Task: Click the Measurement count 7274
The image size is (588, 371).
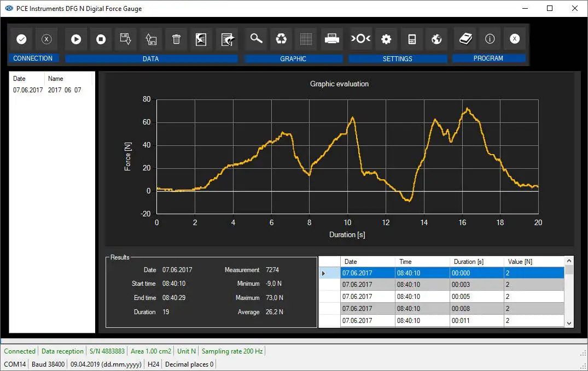Action: tap(272, 270)
